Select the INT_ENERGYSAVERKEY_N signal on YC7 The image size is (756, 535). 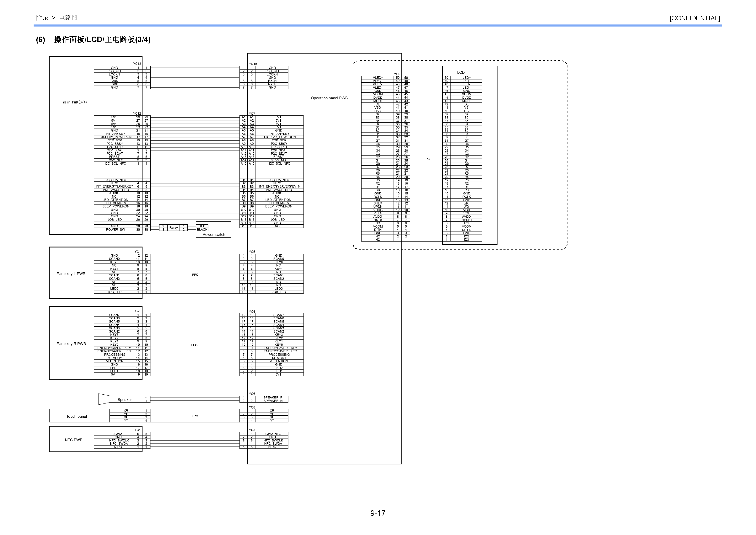[280, 186]
